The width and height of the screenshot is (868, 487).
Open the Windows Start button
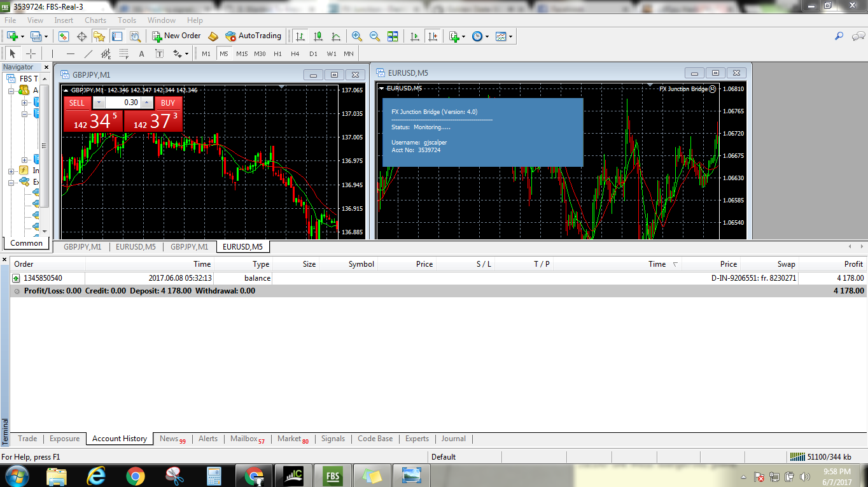point(17,476)
